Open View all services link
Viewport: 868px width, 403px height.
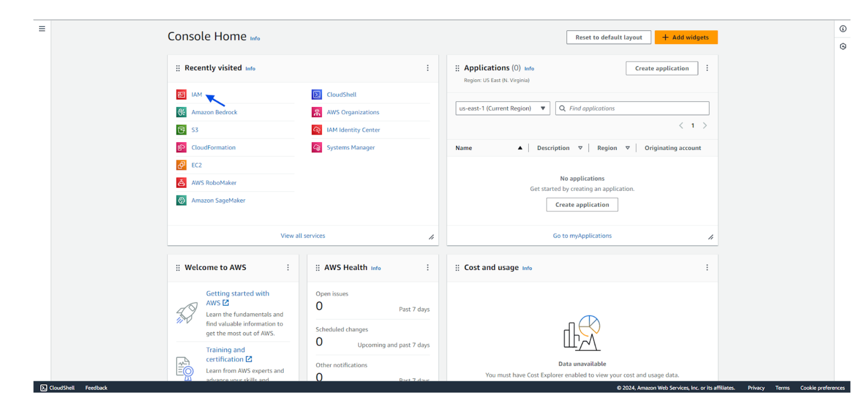302,236
